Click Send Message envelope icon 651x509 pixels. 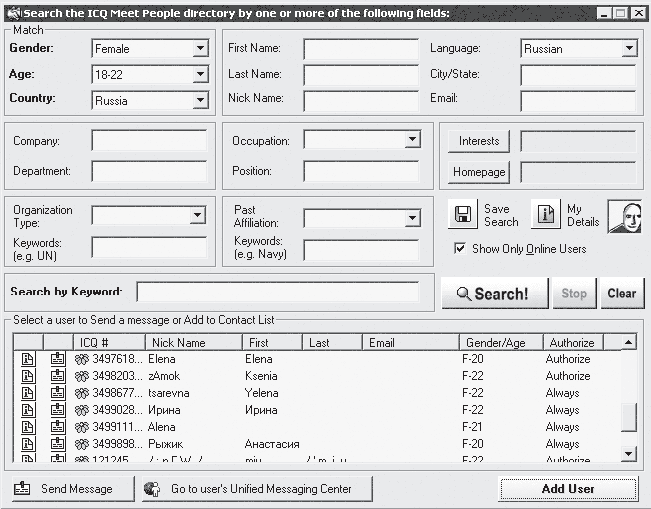22,489
